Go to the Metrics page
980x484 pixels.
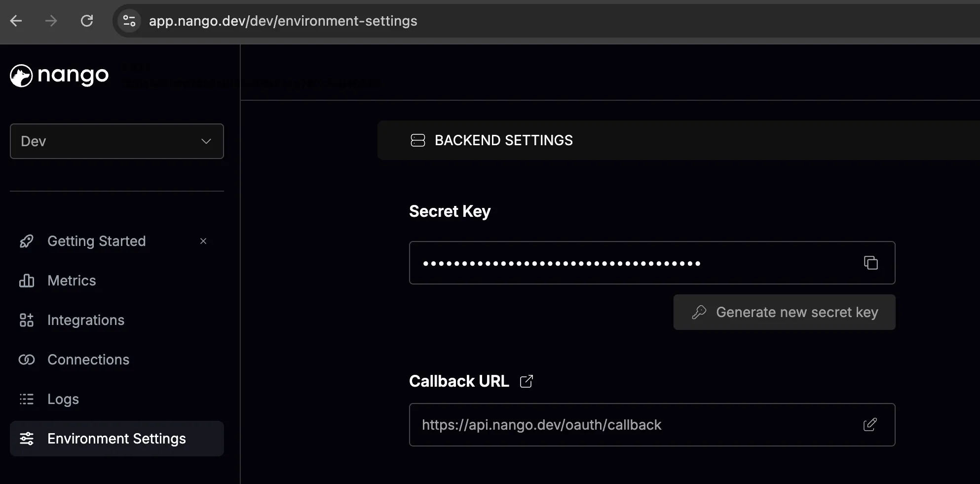coord(72,281)
